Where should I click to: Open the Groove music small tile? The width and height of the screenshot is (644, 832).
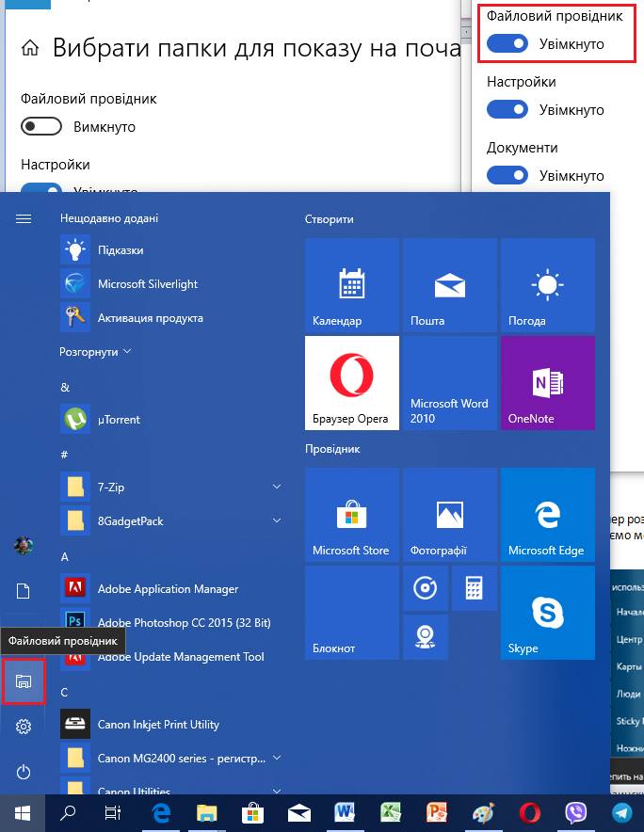(x=426, y=588)
